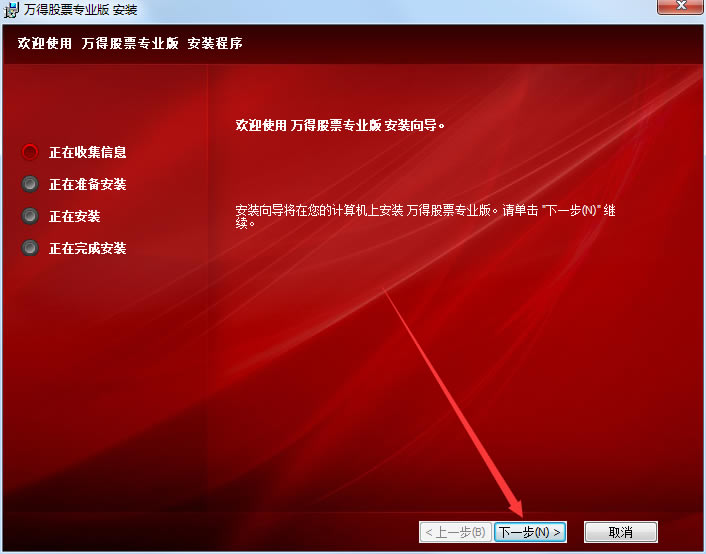Close the installer window
Viewport: 706px width, 554px height.
click(680, 6)
